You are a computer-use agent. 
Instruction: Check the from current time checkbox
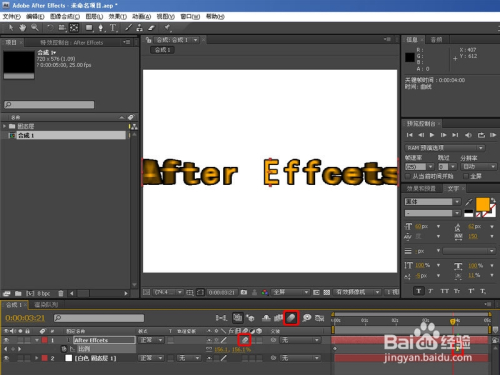[408, 176]
